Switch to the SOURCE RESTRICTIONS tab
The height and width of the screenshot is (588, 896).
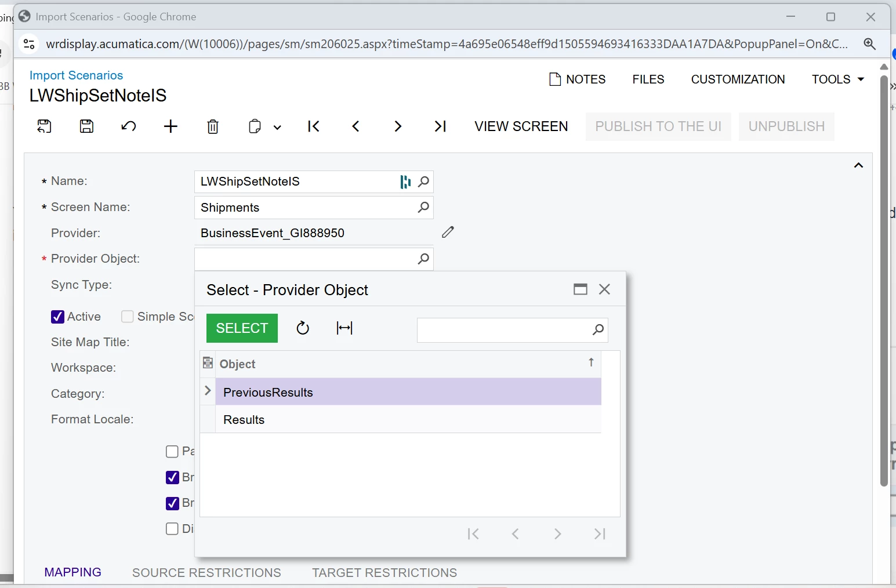[x=206, y=573]
